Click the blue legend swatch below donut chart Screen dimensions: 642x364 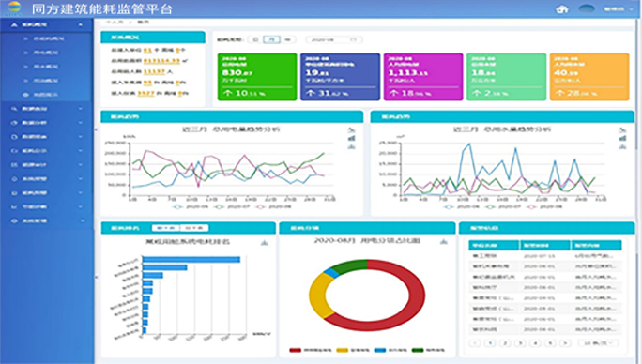(380, 351)
